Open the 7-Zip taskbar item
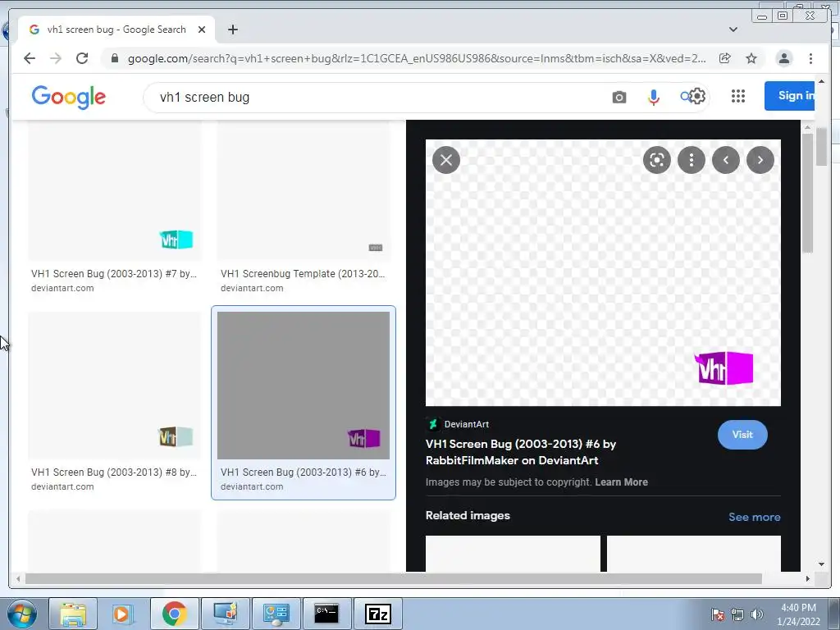The height and width of the screenshot is (630, 840). pyautogui.click(x=377, y=614)
